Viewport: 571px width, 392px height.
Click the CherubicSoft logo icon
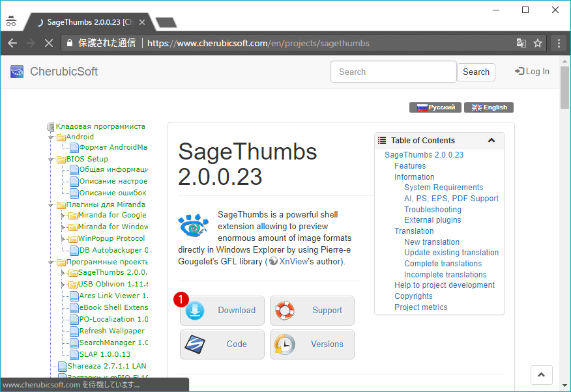click(x=17, y=72)
